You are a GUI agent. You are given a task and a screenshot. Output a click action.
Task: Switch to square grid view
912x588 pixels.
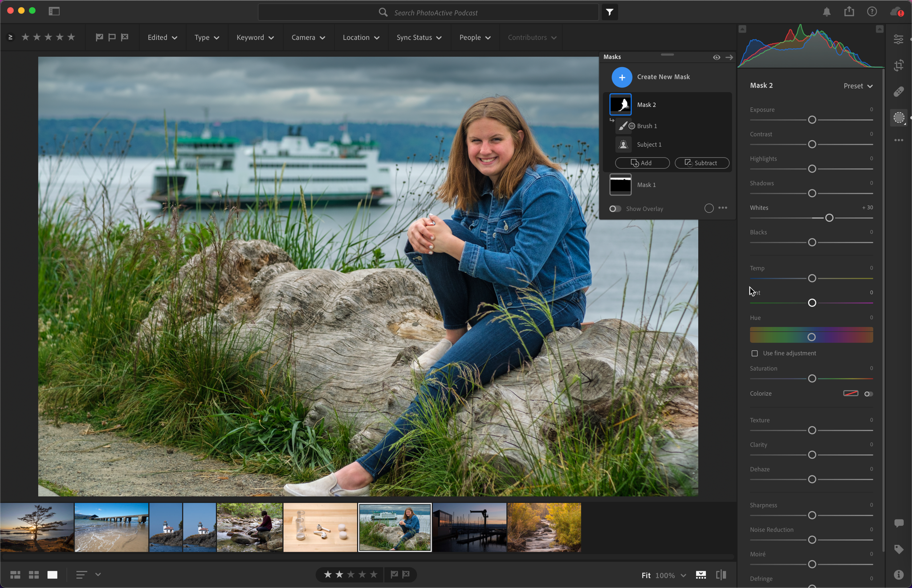click(x=34, y=575)
